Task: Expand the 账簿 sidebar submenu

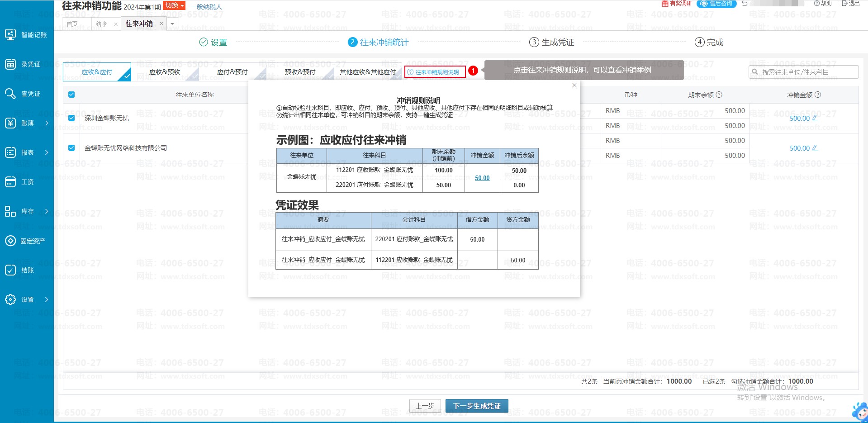Action: (x=46, y=123)
